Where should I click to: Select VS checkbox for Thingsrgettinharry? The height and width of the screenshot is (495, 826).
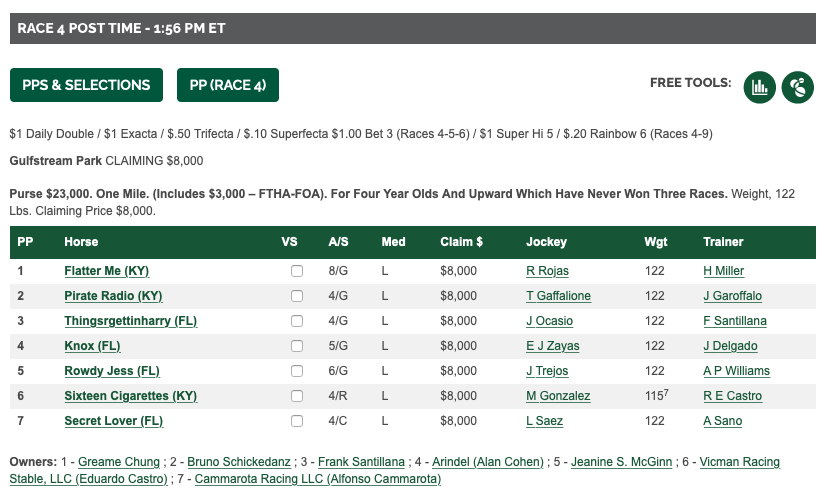point(297,321)
